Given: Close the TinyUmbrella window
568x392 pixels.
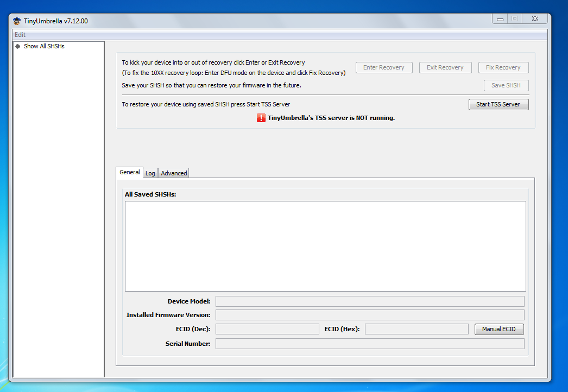Looking at the screenshot, I should [535, 19].
